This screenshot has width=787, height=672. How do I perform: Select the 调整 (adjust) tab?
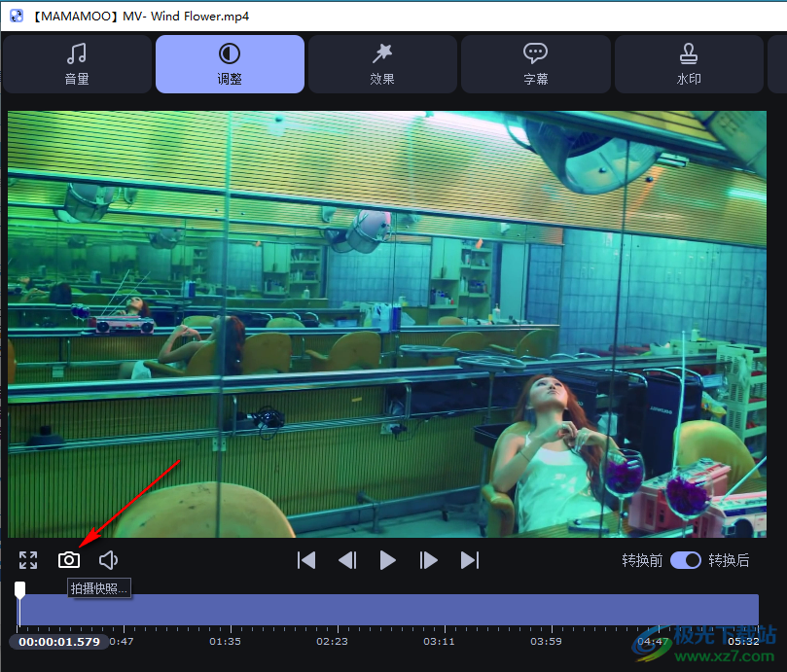(x=230, y=64)
